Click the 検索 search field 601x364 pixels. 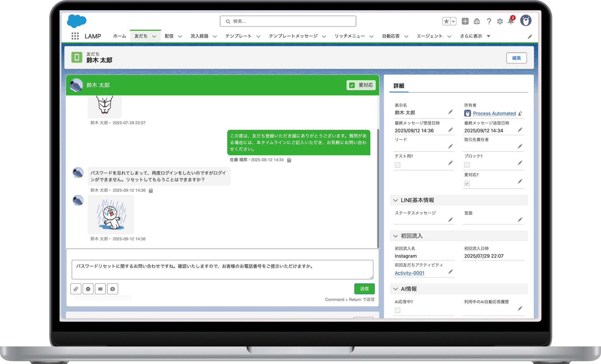(288, 21)
